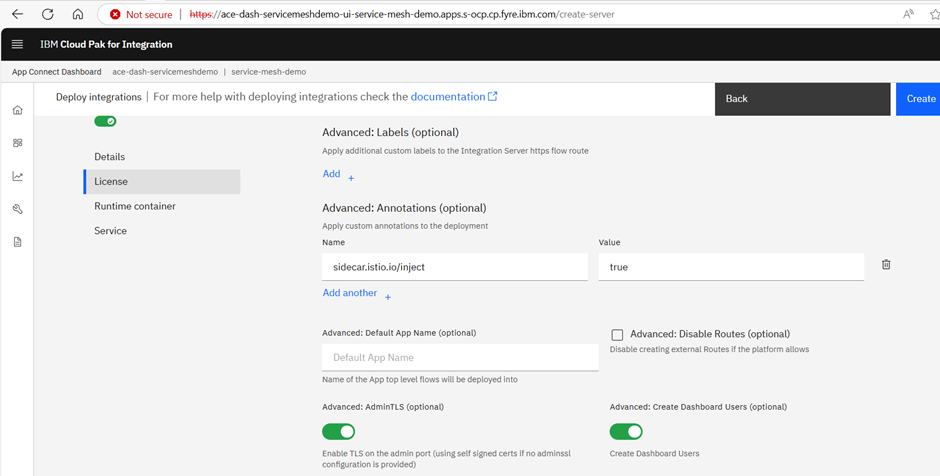Open the document icon in sidebar

[x=17, y=242]
